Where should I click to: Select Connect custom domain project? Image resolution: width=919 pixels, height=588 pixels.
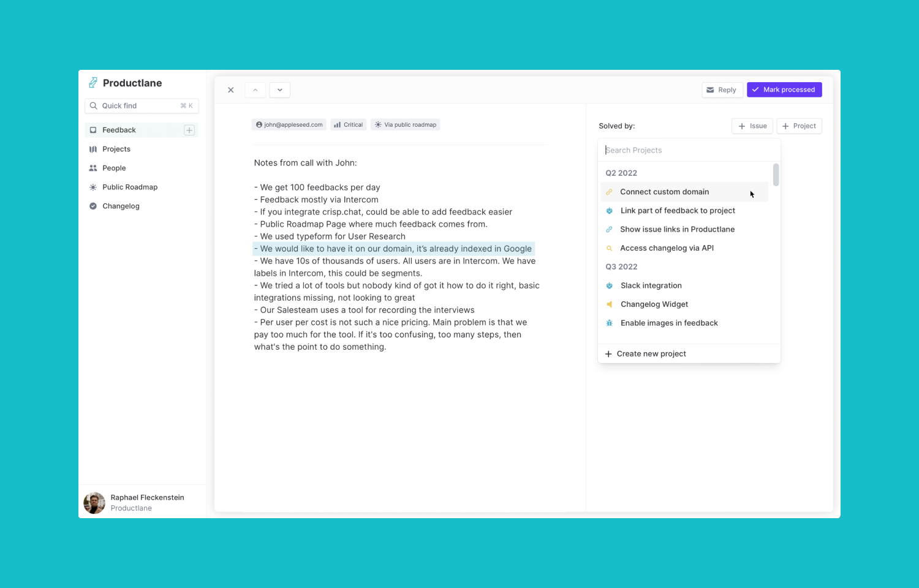click(x=684, y=192)
